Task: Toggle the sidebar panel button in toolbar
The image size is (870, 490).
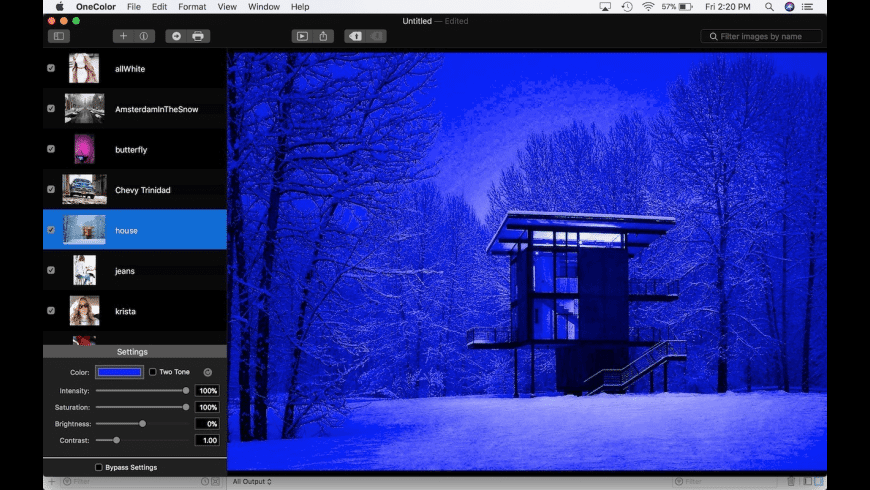Action: (59, 36)
